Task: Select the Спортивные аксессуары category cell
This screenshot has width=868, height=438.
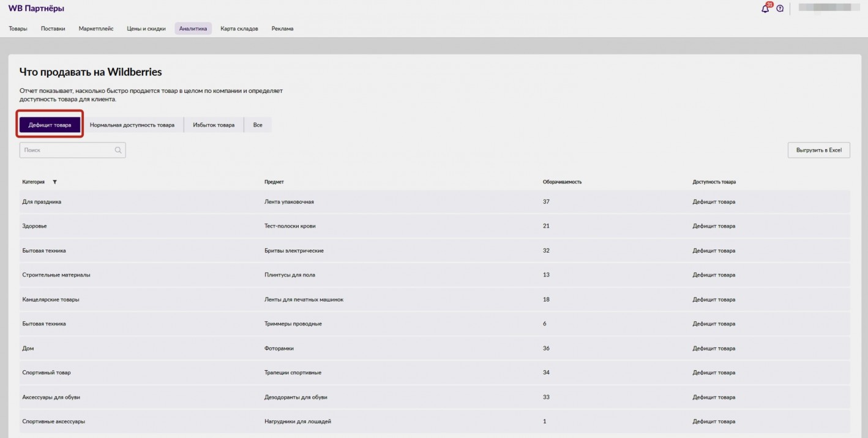Action: 54,421
